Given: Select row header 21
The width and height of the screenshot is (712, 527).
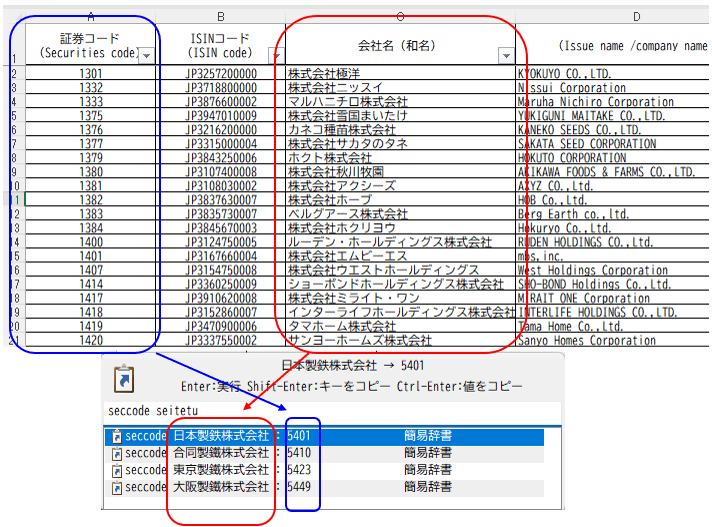Looking at the screenshot, I should click(x=15, y=340).
